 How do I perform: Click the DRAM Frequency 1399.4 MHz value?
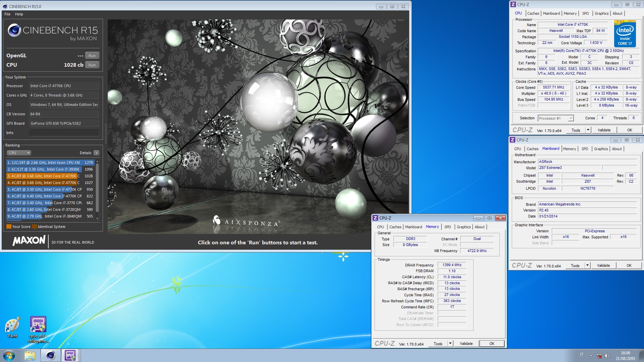pyautogui.click(x=452, y=265)
